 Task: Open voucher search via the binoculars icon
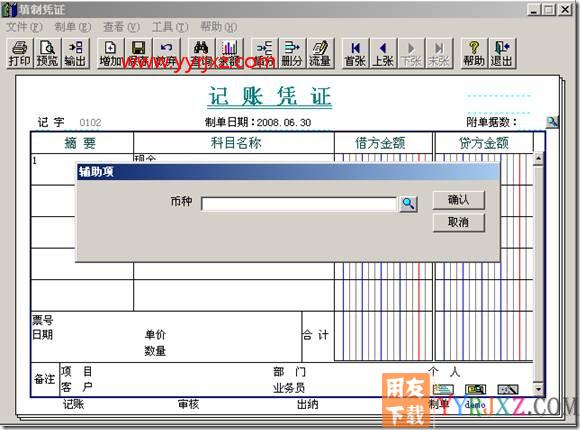point(201,54)
